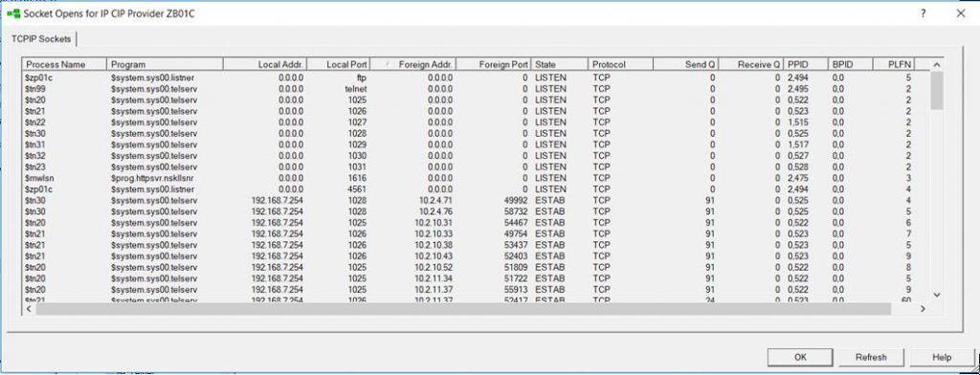Select the $tn99 process row
Screen dimensions: 980x375
(x=475, y=89)
